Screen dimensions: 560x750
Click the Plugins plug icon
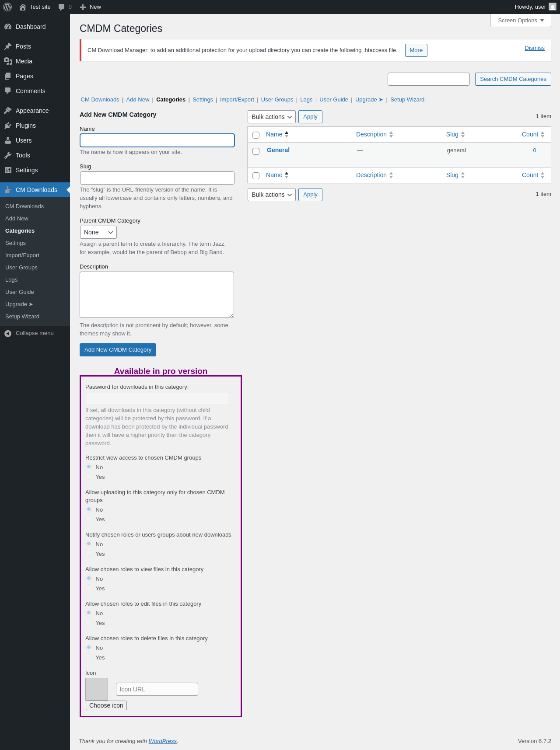click(8, 126)
